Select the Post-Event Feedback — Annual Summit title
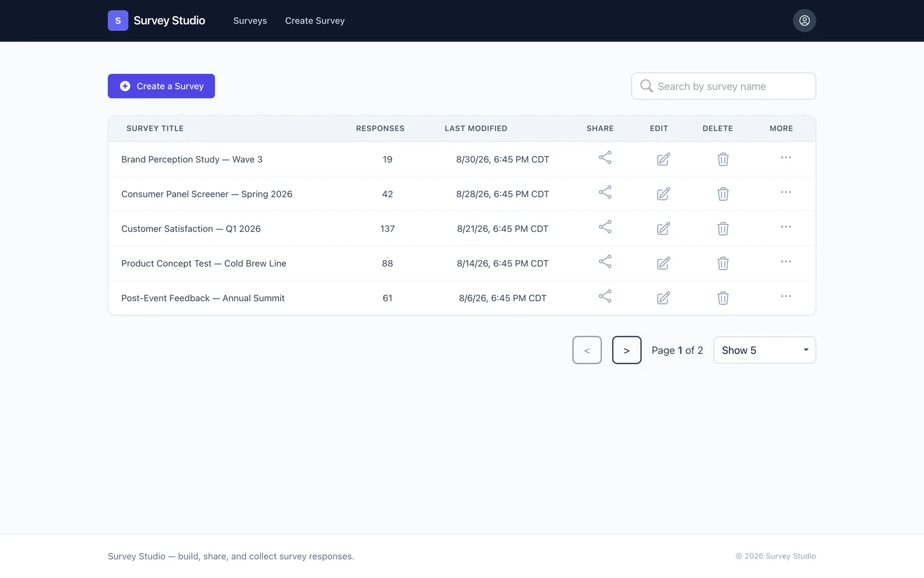The image size is (924, 578). pos(203,298)
